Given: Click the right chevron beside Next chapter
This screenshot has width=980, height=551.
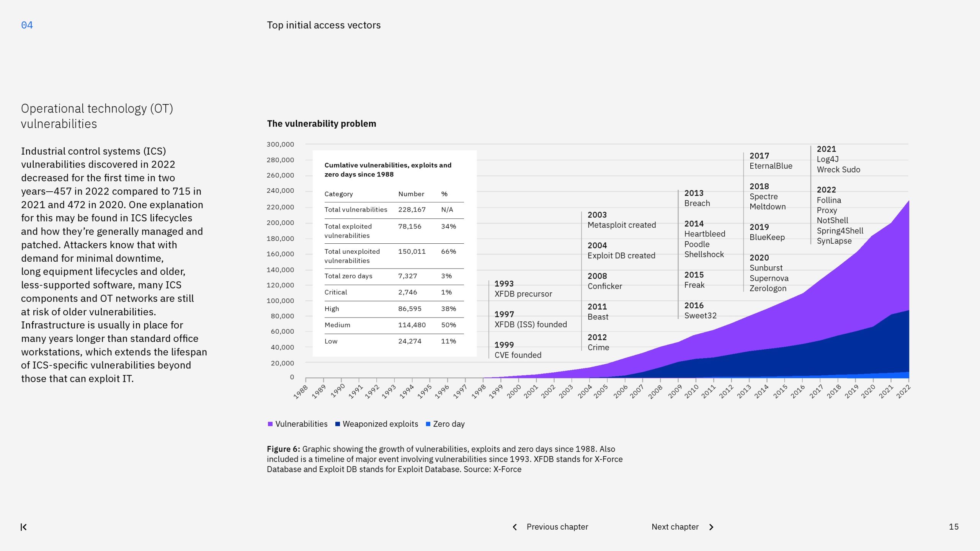Looking at the screenshot, I should coord(711,527).
